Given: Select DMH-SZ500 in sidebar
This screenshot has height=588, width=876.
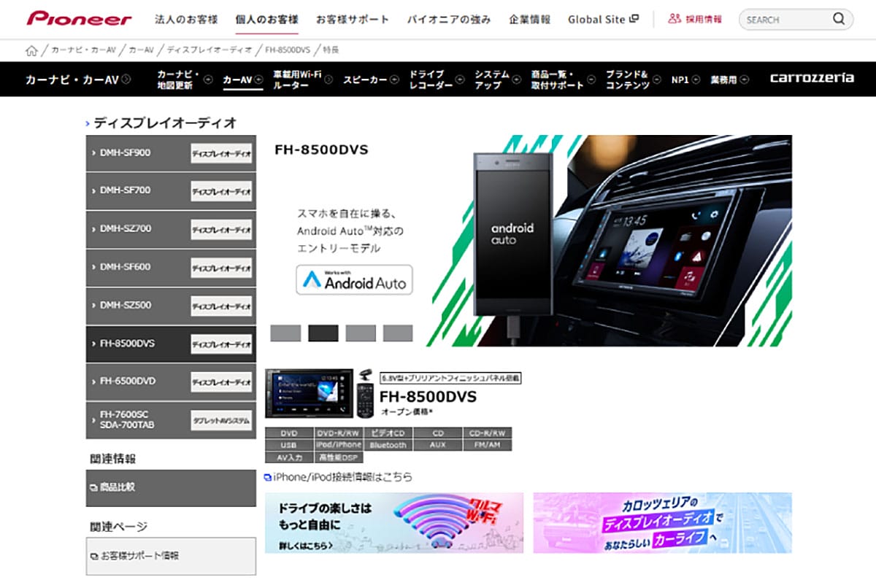Looking at the screenshot, I should point(171,306).
